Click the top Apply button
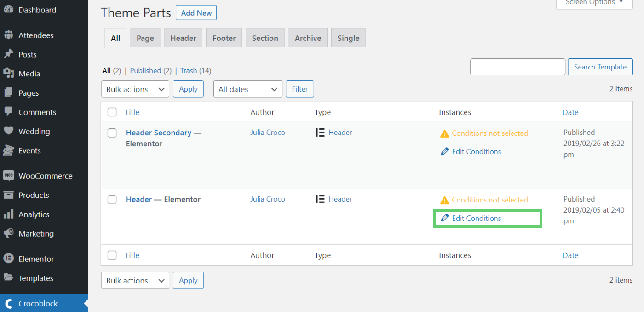 188,89
